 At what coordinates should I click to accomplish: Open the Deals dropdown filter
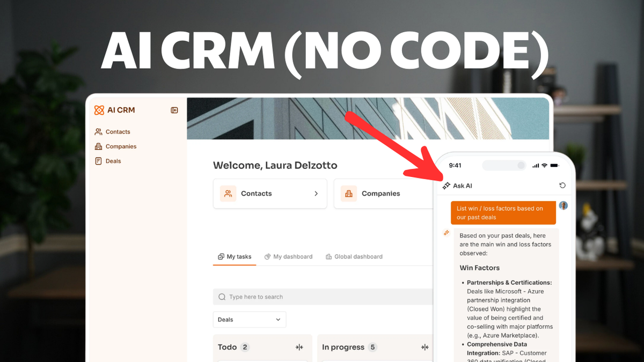250,320
